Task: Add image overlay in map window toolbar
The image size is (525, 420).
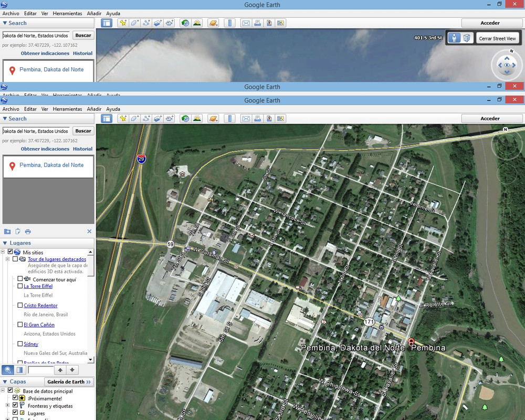Action: coord(157,119)
